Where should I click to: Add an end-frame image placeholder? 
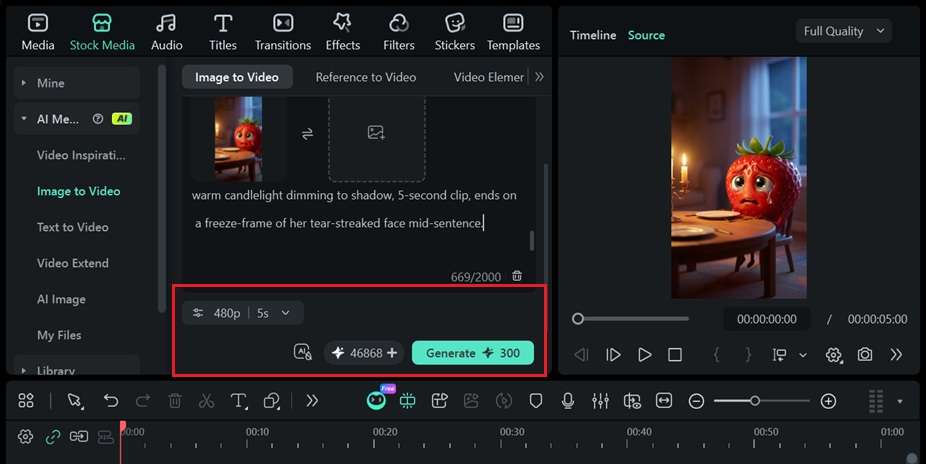377,139
